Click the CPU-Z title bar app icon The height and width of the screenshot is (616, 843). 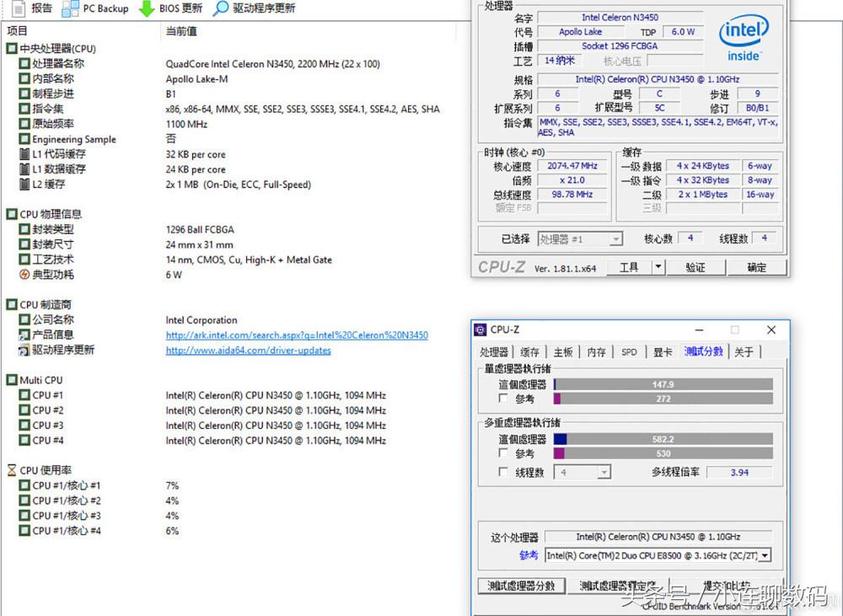[x=481, y=329]
